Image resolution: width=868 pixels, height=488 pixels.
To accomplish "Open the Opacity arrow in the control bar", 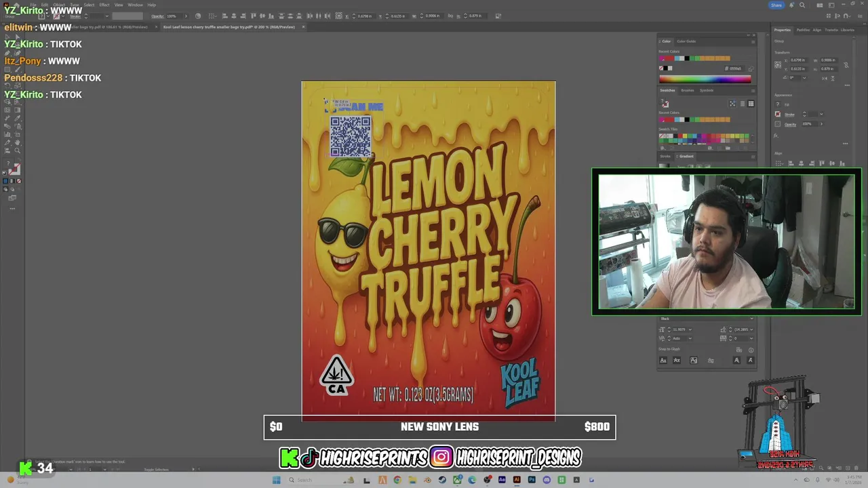I will 186,16.
